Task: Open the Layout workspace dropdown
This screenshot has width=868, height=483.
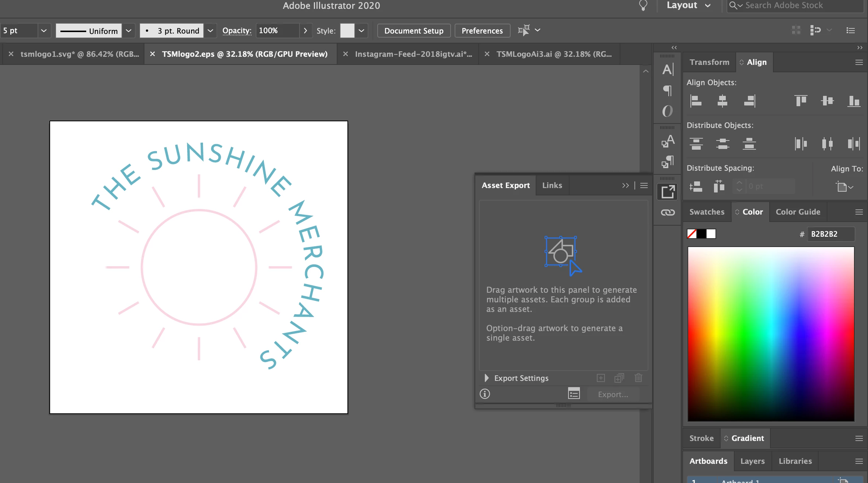Action: pyautogui.click(x=688, y=6)
